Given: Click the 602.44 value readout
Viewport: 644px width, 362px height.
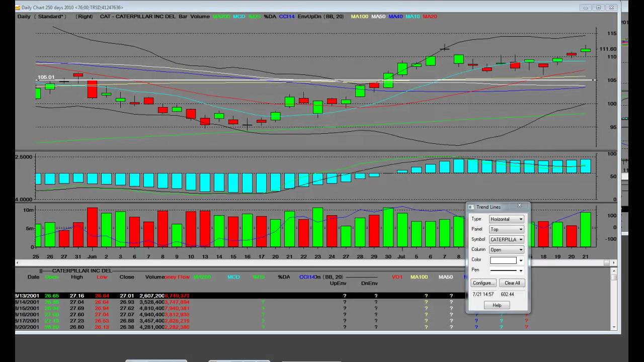Looking at the screenshot, I should 508,294.
